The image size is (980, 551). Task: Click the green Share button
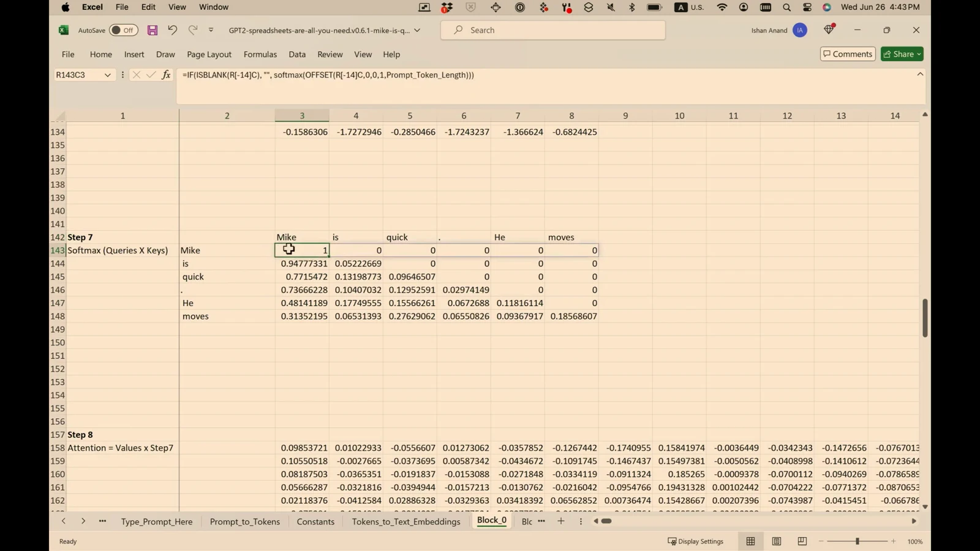click(x=902, y=54)
